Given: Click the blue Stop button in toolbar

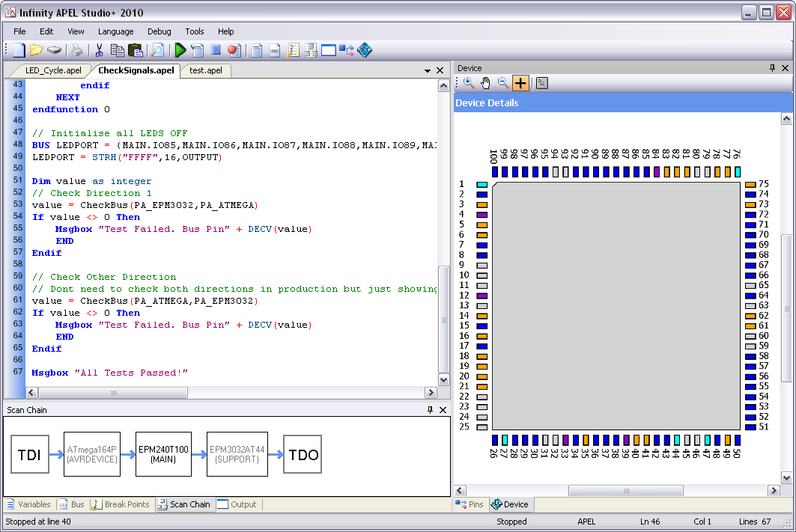Looking at the screenshot, I should click(216, 50).
